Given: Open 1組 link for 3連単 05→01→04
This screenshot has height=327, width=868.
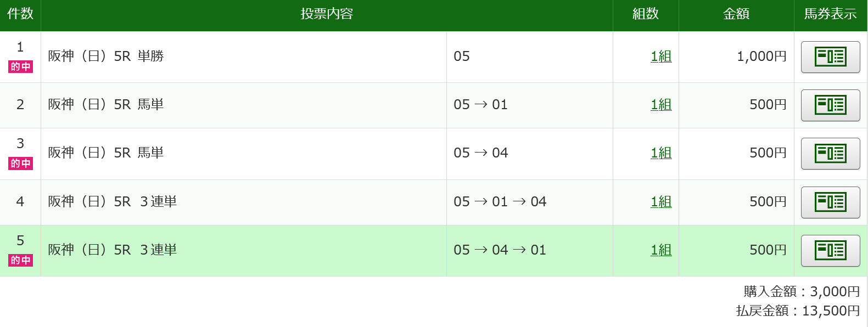Looking at the screenshot, I should click(660, 202).
